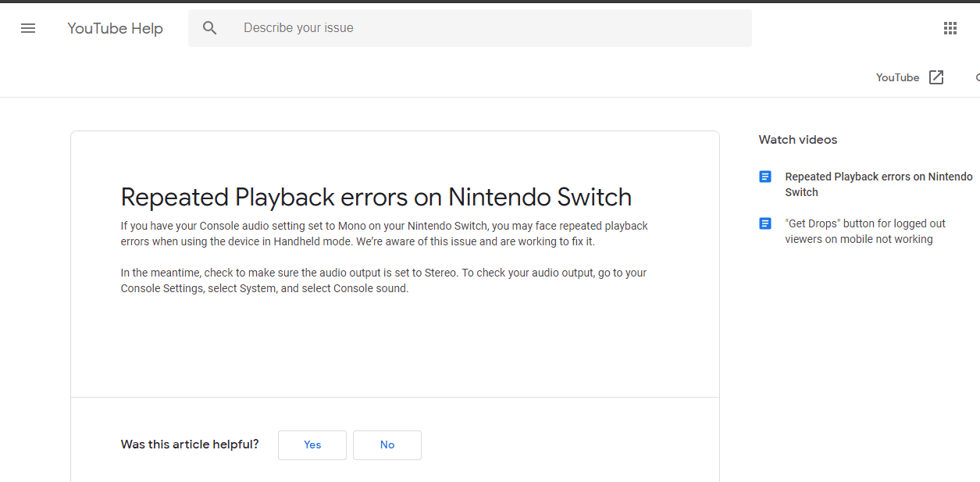The width and height of the screenshot is (980, 482).
Task: Click paragraph starting 'In the meantime'
Action: pos(383,280)
